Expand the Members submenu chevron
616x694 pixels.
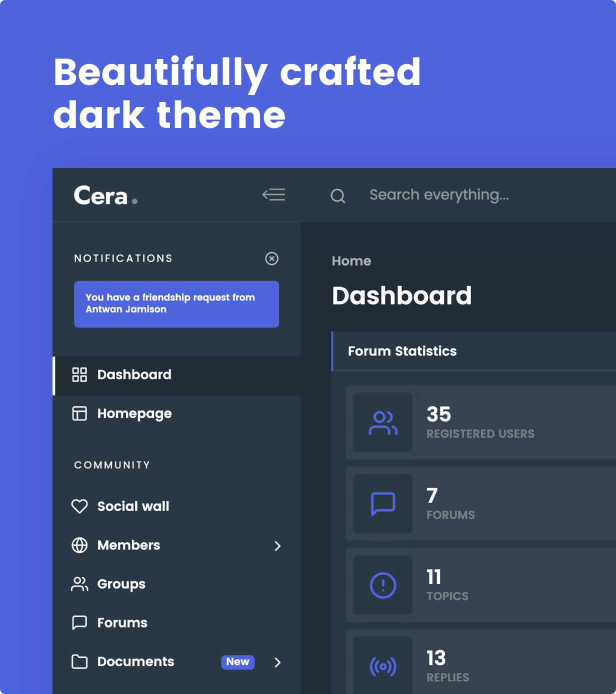click(x=277, y=546)
